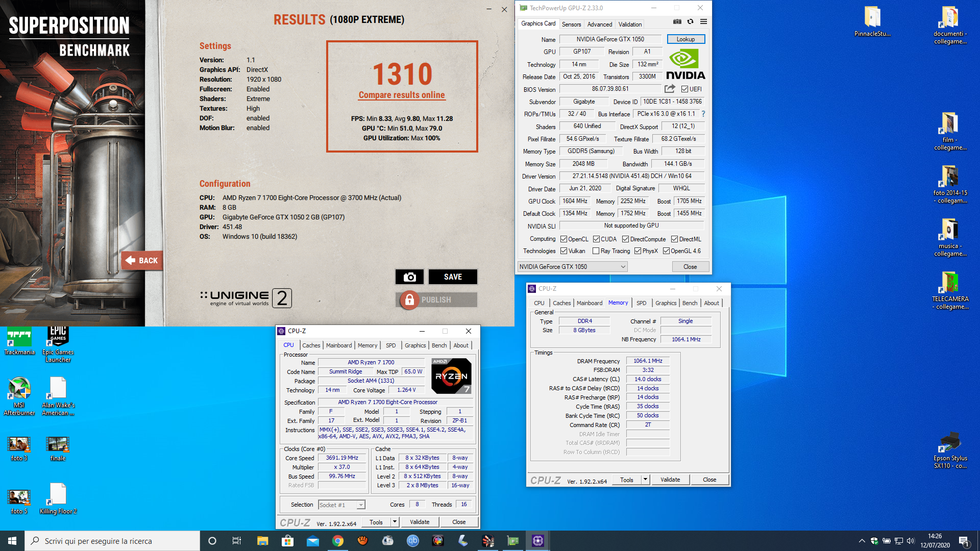Open Trackmania desktop icon

click(x=19, y=341)
